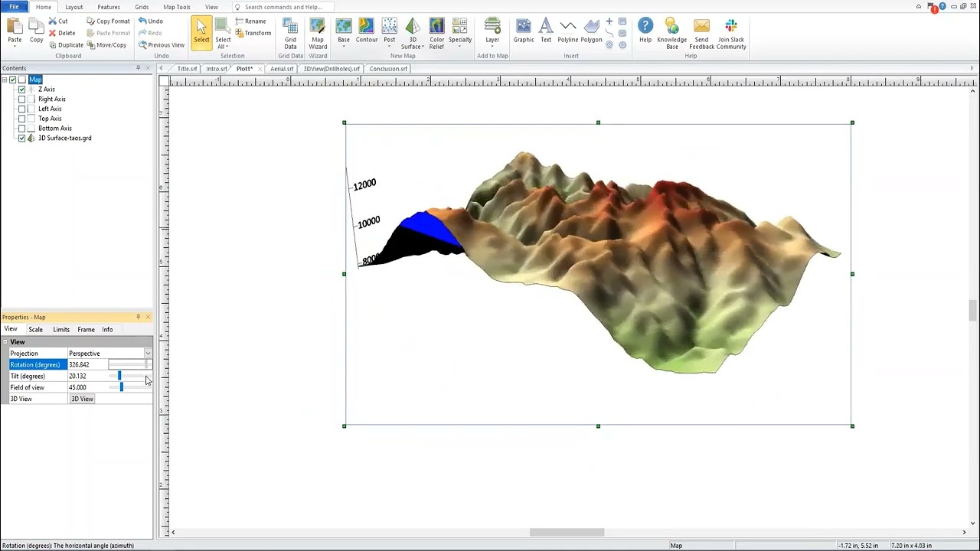
Task: Open the Projection dropdown
Action: point(148,354)
